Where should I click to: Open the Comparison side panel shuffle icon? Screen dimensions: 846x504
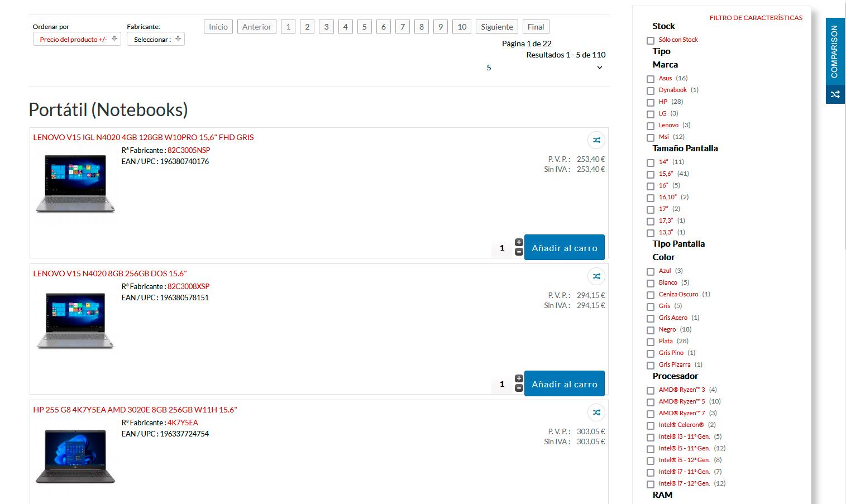coord(835,94)
